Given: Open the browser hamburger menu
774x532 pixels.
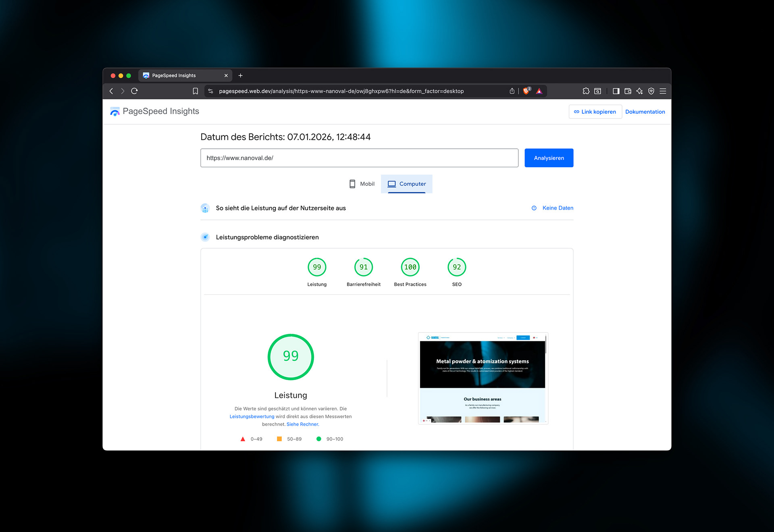Looking at the screenshot, I should pyautogui.click(x=663, y=91).
